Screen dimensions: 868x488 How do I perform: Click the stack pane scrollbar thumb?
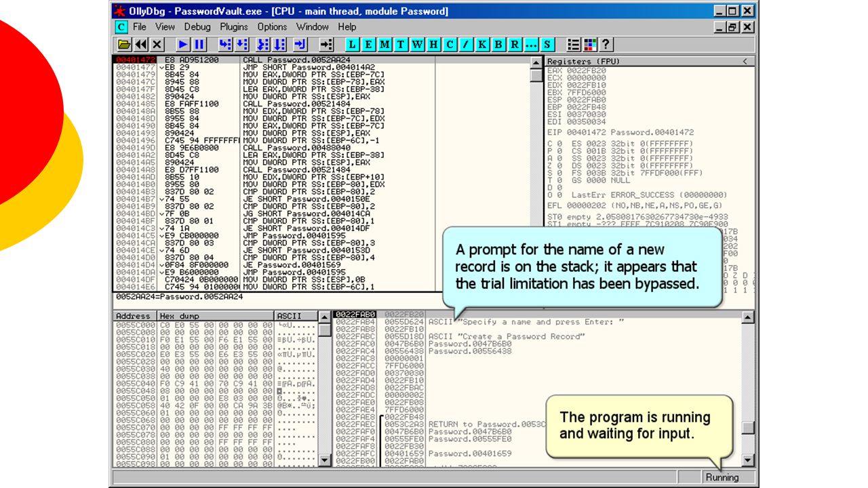(x=748, y=428)
